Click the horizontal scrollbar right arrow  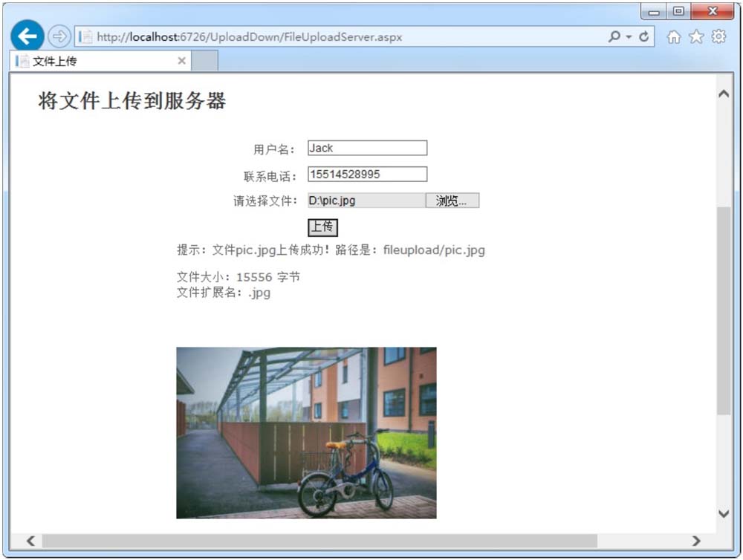(x=696, y=541)
